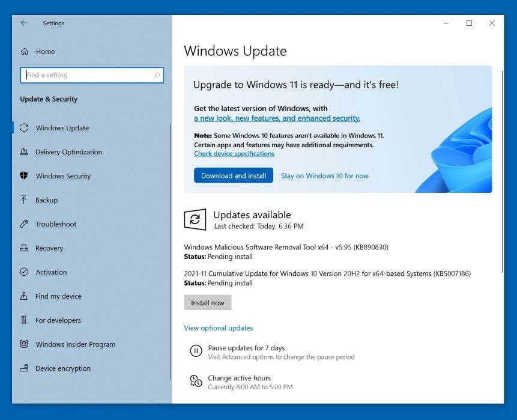Open the Home settings page

[45, 52]
